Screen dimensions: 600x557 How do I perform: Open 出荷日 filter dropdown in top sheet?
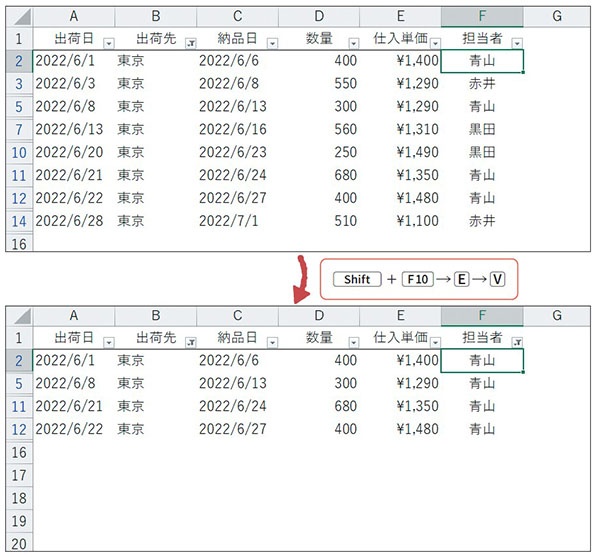point(109,44)
